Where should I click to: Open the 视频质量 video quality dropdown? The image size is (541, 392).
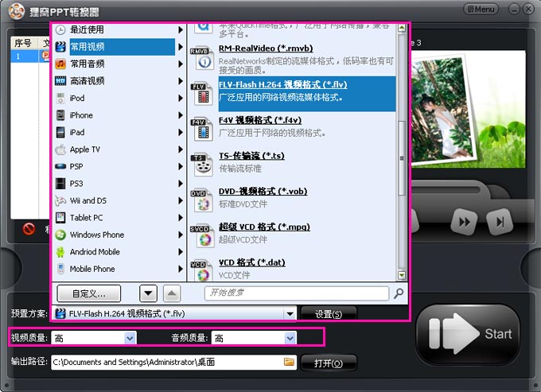click(x=130, y=339)
